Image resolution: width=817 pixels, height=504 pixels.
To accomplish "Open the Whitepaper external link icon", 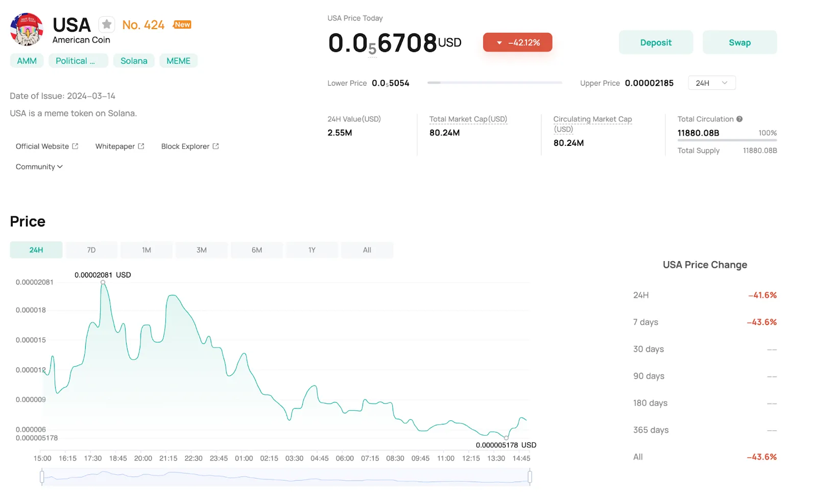I will point(141,146).
